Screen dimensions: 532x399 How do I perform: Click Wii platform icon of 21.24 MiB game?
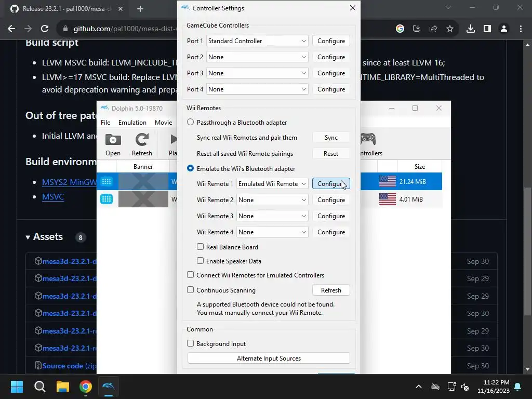click(x=106, y=181)
